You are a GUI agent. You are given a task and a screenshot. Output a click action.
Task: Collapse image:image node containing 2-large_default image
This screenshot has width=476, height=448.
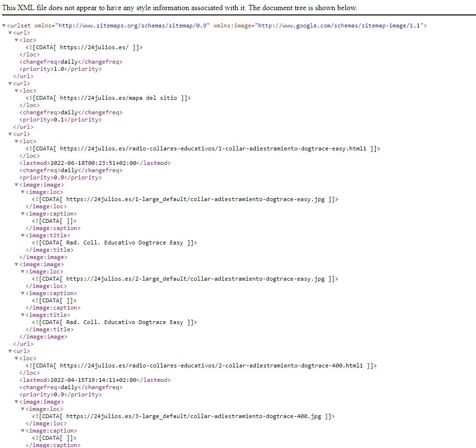16,264
